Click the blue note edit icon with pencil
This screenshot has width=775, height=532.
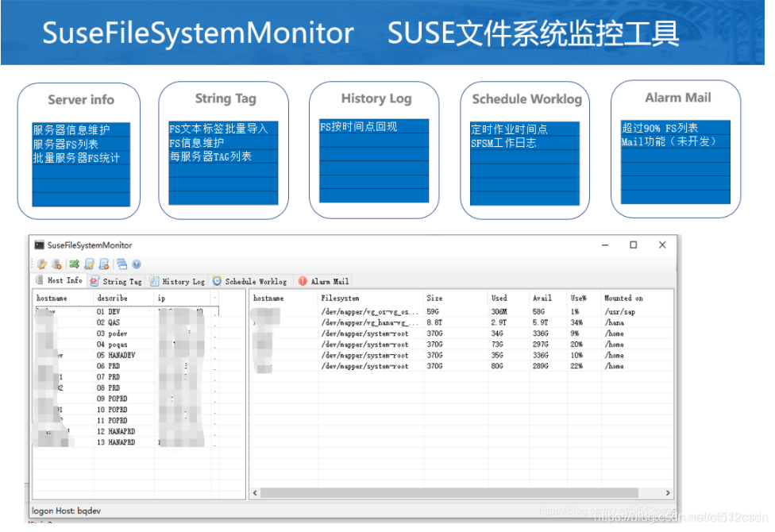[x=90, y=264]
